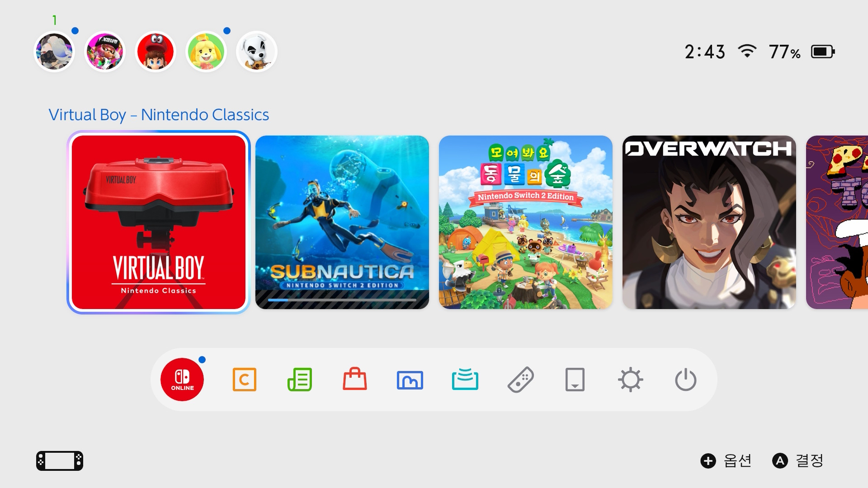The width and height of the screenshot is (868, 488).
Task: Open System Settings gear icon
Action: point(631,380)
